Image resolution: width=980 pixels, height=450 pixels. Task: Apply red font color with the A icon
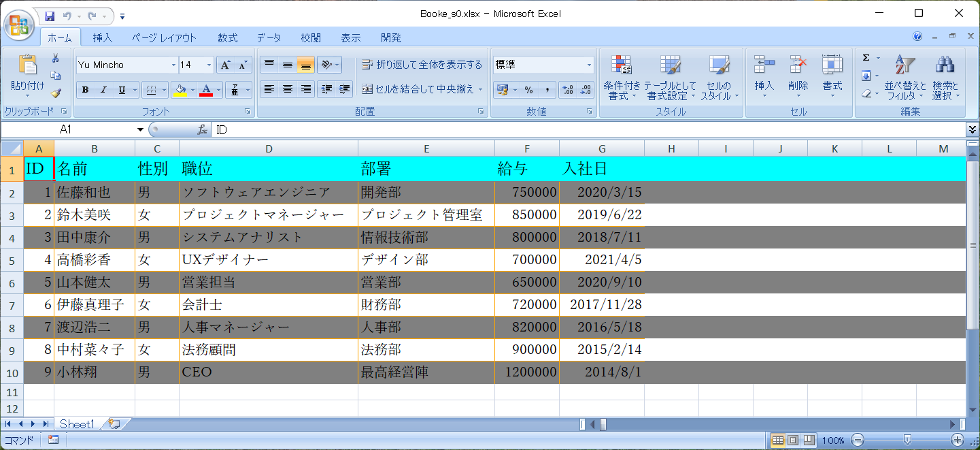[x=206, y=90]
